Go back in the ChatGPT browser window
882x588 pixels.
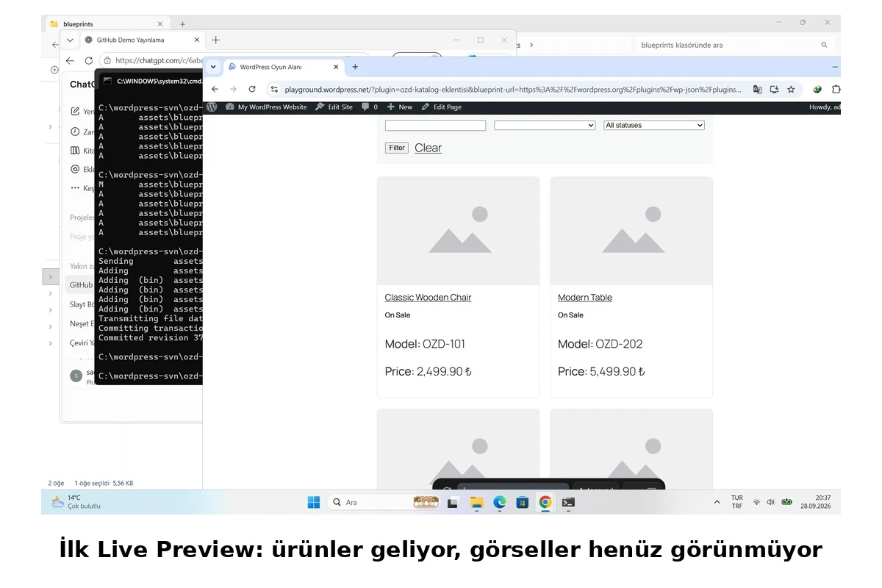(70, 60)
